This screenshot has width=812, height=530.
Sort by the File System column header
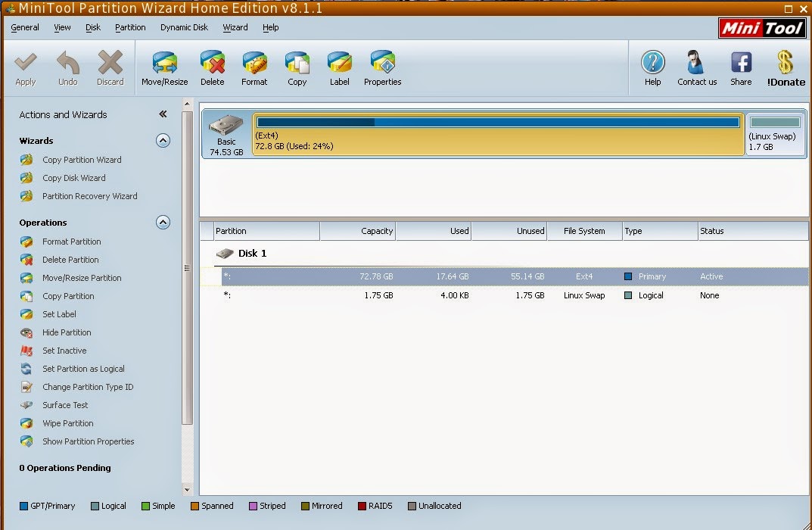point(585,231)
